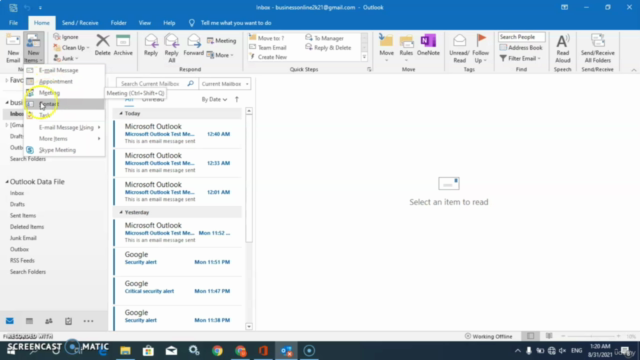The height and width of the screenshot is (360, 640).
Task: Click the Read Aloud icon
Action: click(x=562, y=48)
